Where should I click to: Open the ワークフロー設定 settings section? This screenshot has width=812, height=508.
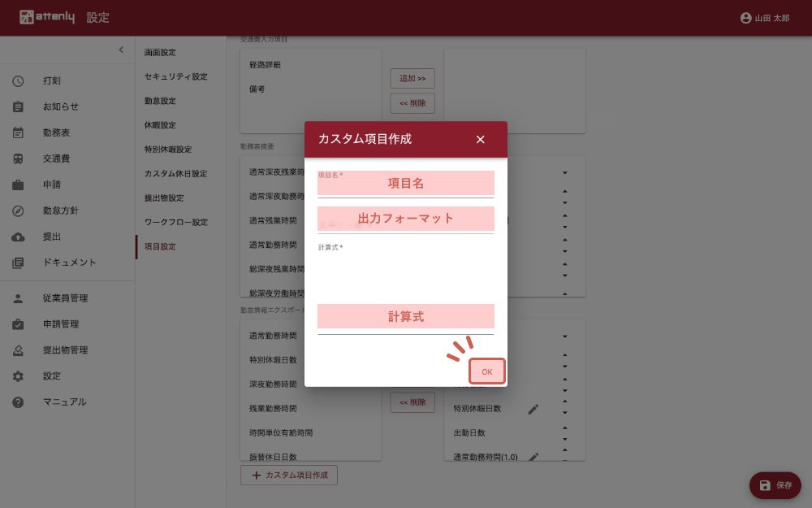pos(176,222)
